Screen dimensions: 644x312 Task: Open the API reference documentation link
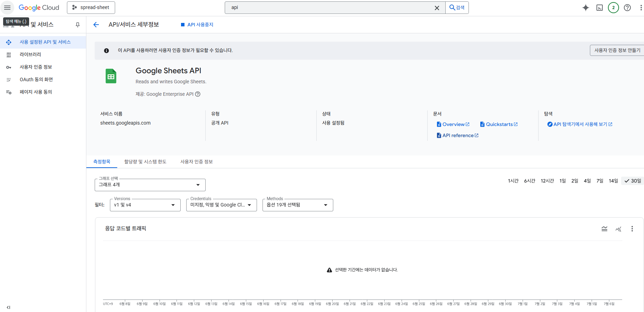coord(457,135)
